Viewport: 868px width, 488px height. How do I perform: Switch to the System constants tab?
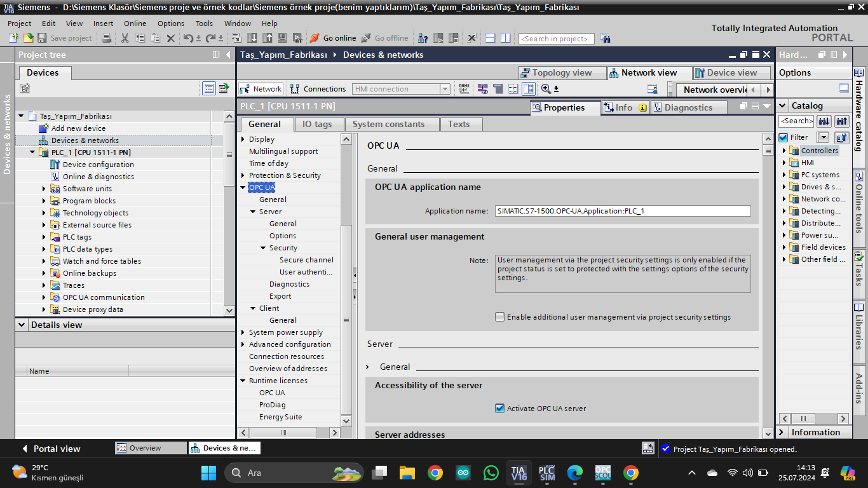tap(388, 124)
